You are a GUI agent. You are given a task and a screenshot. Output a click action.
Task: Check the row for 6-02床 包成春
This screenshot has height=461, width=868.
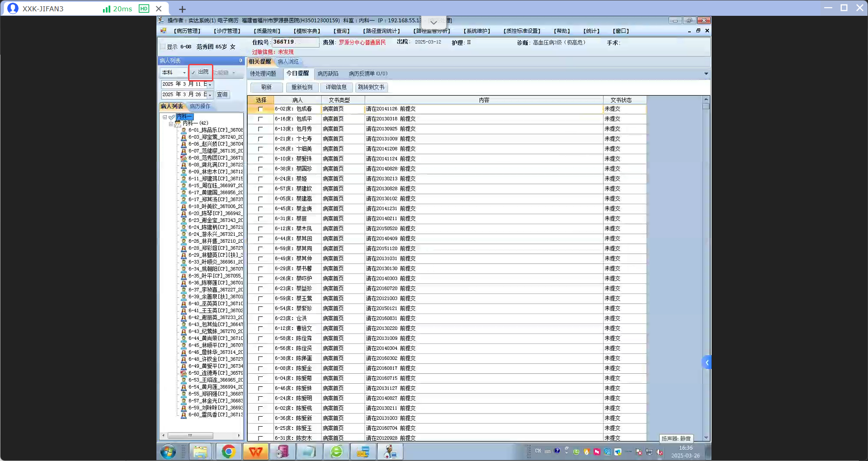coord(260,109)
